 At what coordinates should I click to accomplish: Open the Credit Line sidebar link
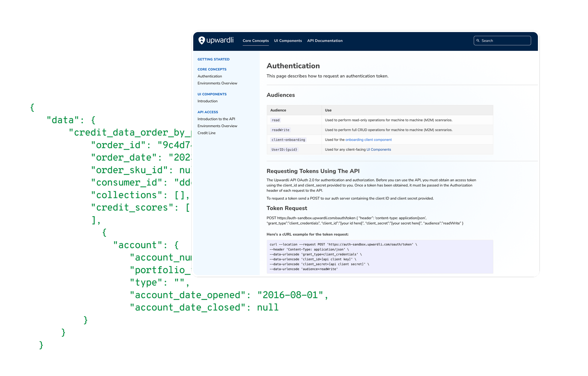point(206,133)
